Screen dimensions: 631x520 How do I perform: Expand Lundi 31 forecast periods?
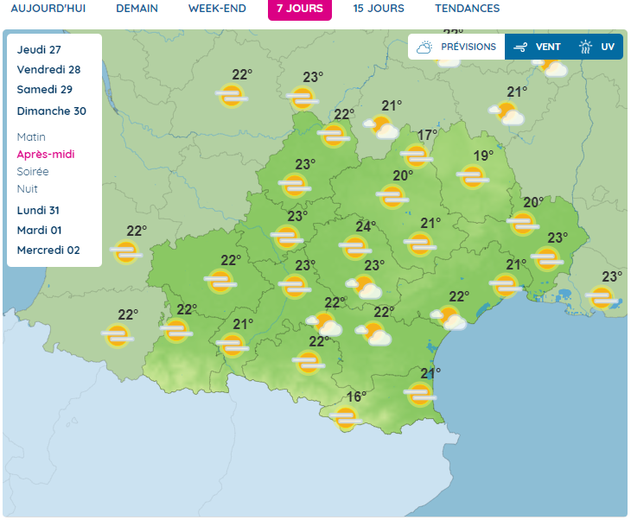pos(41,210)
